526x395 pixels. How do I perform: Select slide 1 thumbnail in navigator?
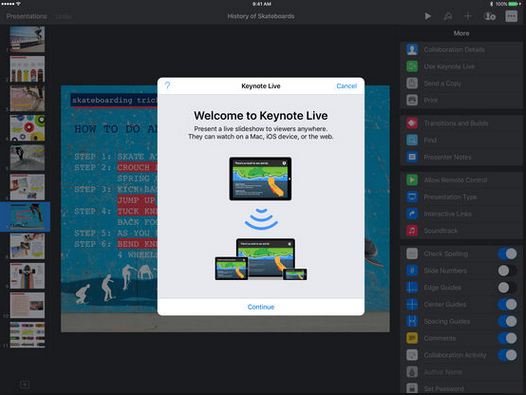point(27,39)
